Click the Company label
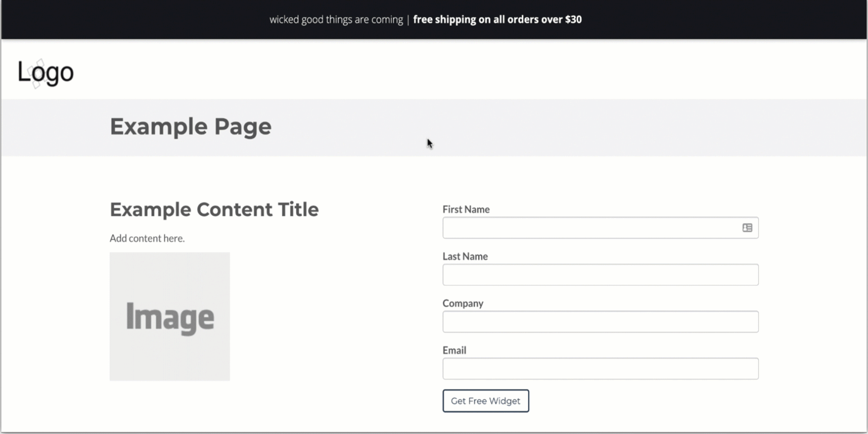This screenshot has width=868, height=434. click(463, 303)
